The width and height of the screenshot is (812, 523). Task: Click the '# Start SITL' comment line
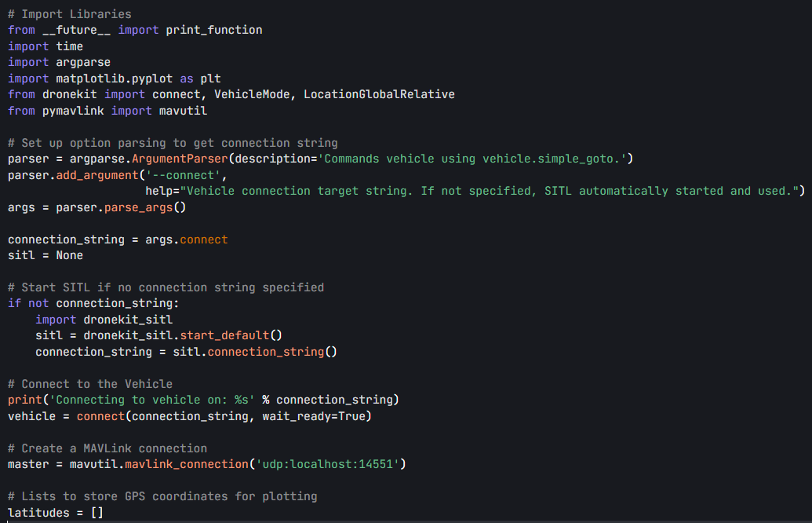click(166, 287)
